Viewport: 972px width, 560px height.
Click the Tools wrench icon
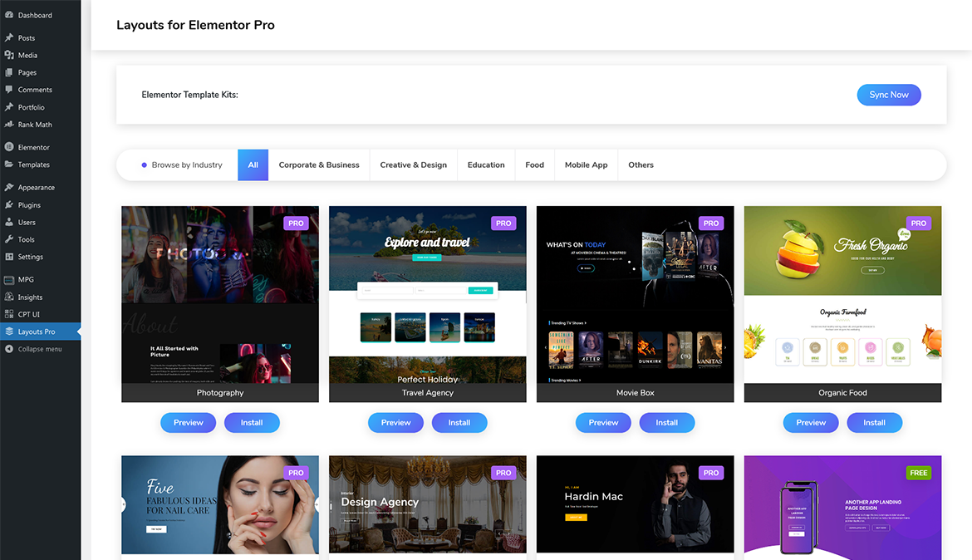point(8,239)
